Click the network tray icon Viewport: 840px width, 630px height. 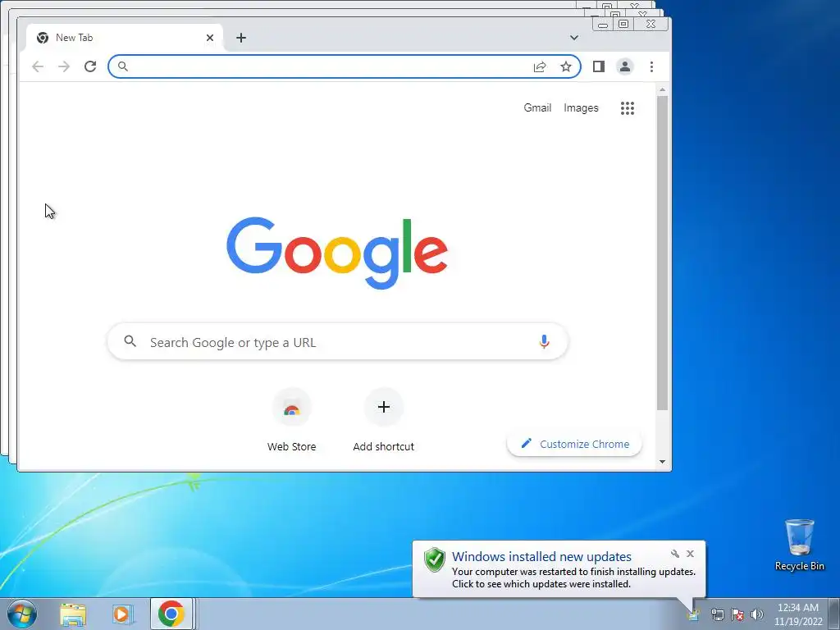pos(717,614)
